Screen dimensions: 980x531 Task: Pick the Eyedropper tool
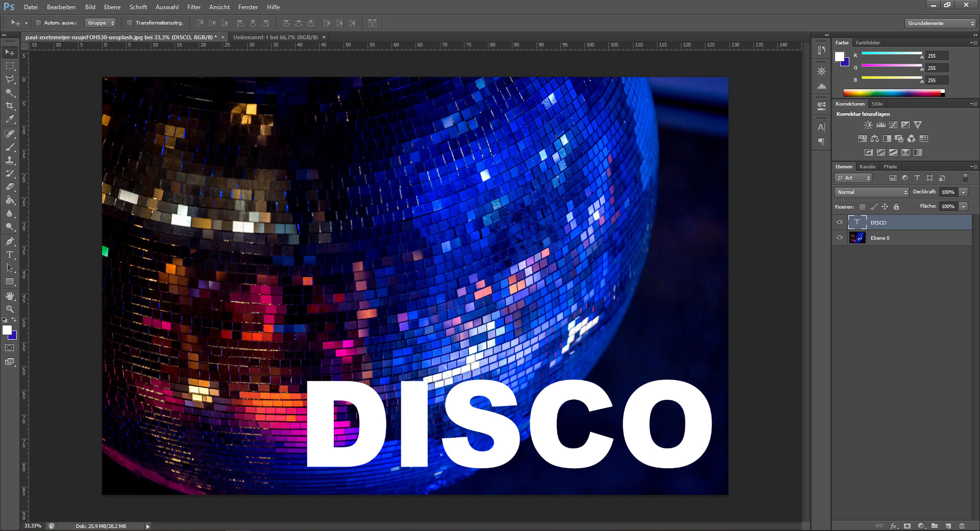pyautogui.click(x=10, y=119)
